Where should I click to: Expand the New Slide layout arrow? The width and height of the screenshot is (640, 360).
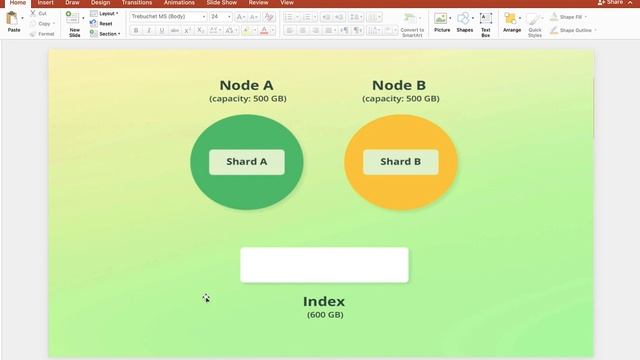[x=83, y=18]
